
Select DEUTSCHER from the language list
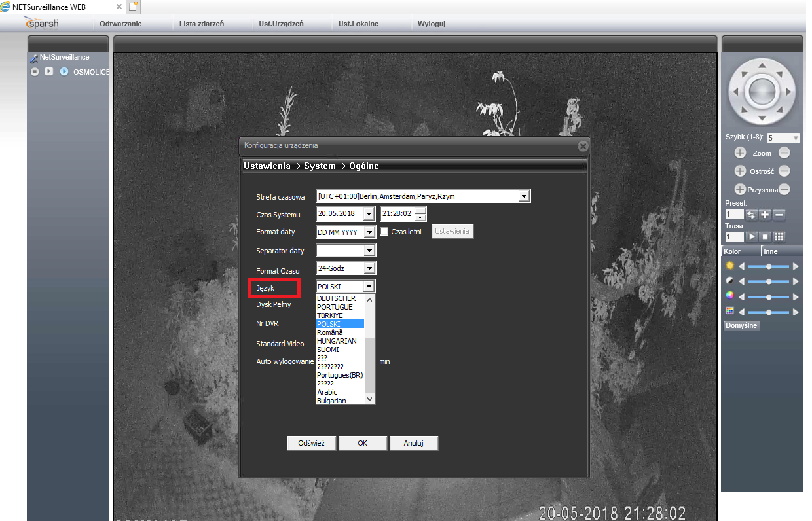click(x=337, y=298)
